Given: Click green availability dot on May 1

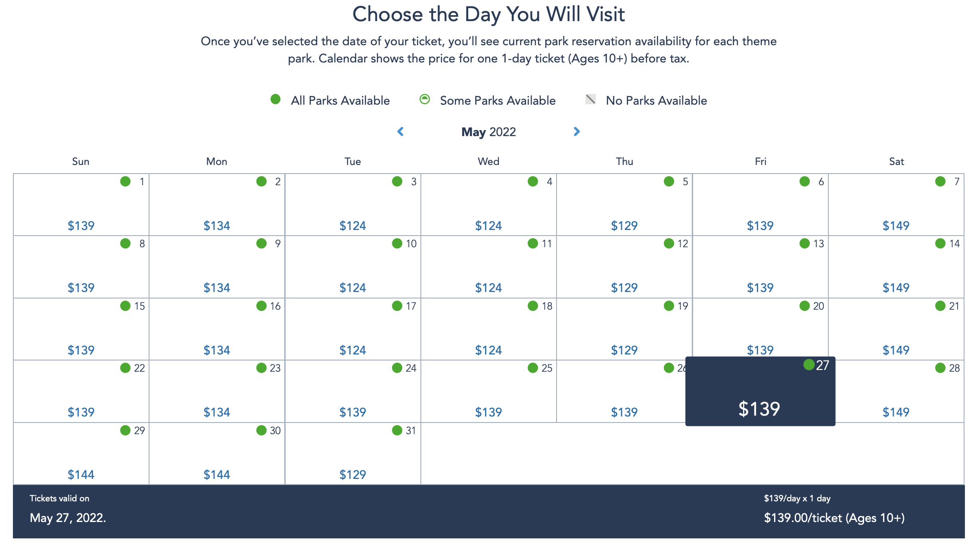Looking at the screenshot, I should pos(125,181).
